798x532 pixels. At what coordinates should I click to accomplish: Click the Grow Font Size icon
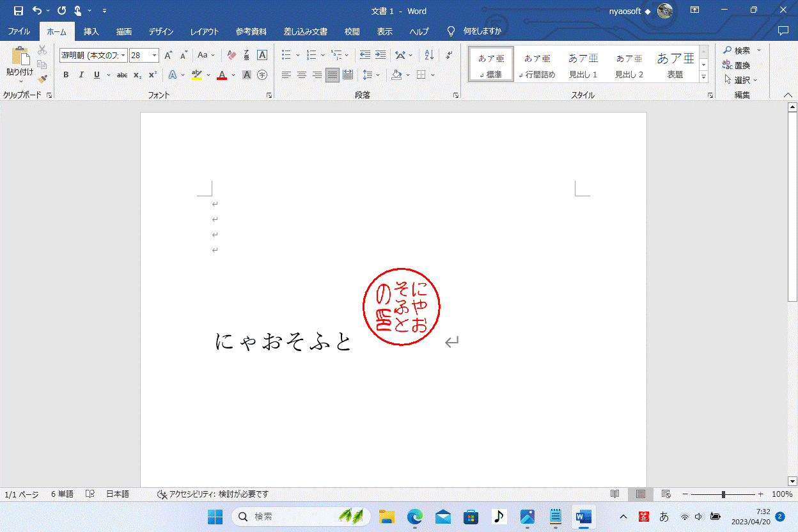coord(168,56)
